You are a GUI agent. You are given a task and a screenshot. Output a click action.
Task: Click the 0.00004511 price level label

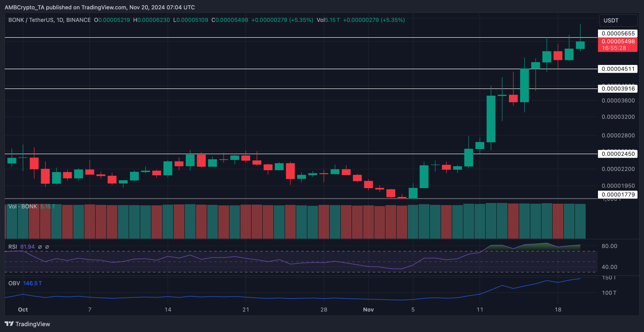coord(618,69)
